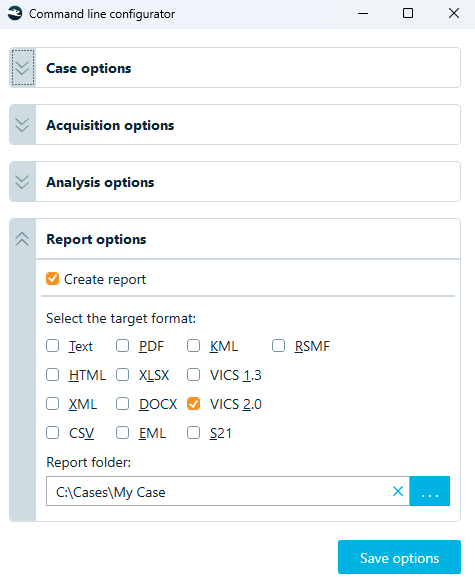The width and height of the screenshot is (475, 577).
Task: Select the XLSX report format
Action: pyautogui.click(x=122, y=375)
